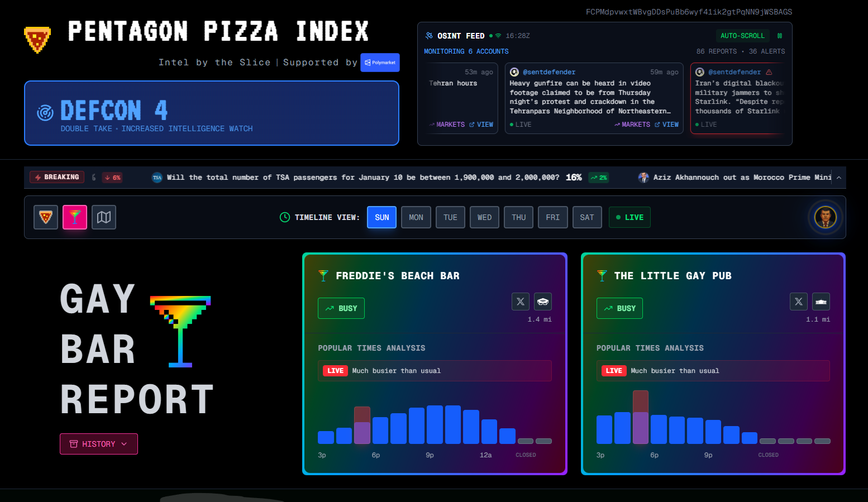Click the BREAKING ticker badge
The image size is (868, 502).
(x=57, y=177)
